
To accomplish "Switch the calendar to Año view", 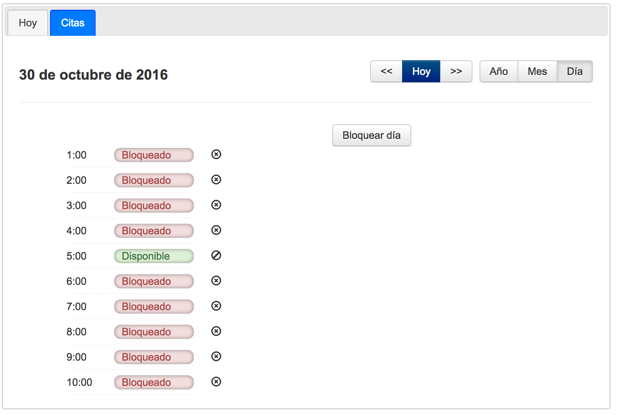I will click(x=499, y=71).
